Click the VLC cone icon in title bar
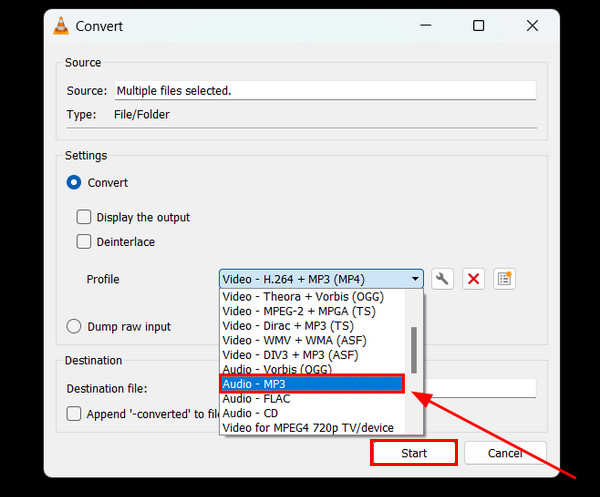The image size is (600, 497). pos(61,26)
